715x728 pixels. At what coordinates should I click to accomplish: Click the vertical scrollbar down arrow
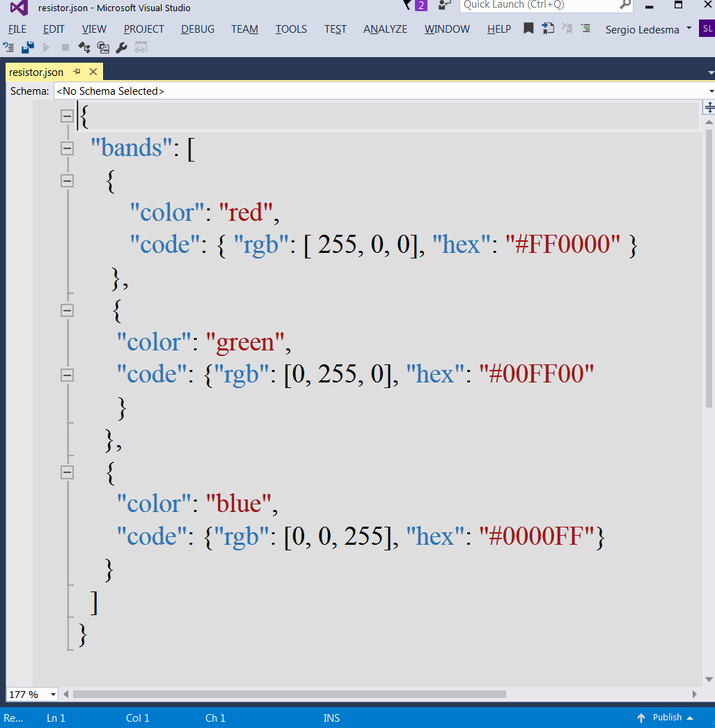[709, 679]
